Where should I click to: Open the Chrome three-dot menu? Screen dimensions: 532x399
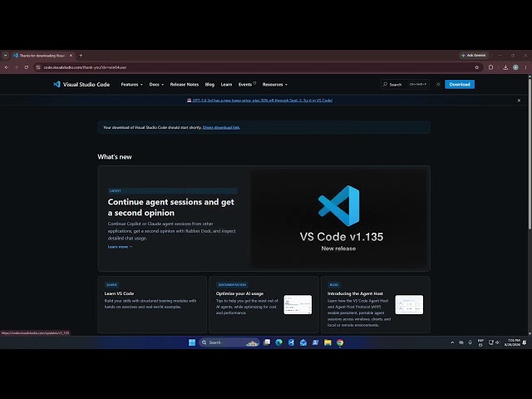point(525,67)
